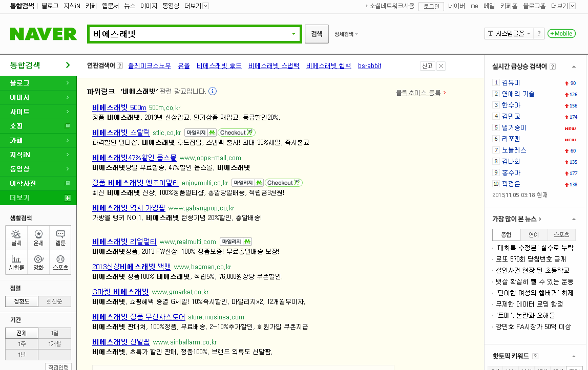Viewport: 588px width, 370px height.
Task: Open the movie (영화) icon
Action: pos(38,263)
